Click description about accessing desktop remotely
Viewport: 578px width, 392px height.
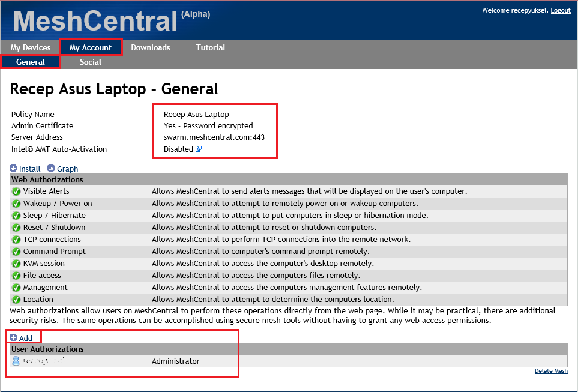point(263,263)
